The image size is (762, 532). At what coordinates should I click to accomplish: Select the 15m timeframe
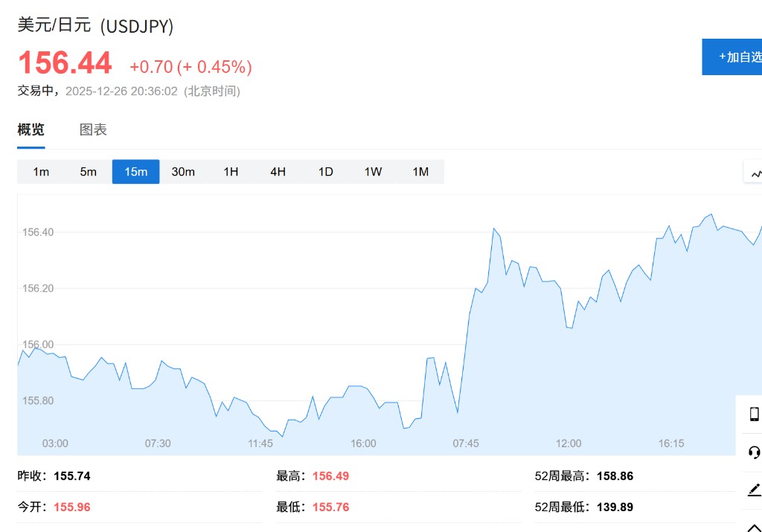click(135, 172)
